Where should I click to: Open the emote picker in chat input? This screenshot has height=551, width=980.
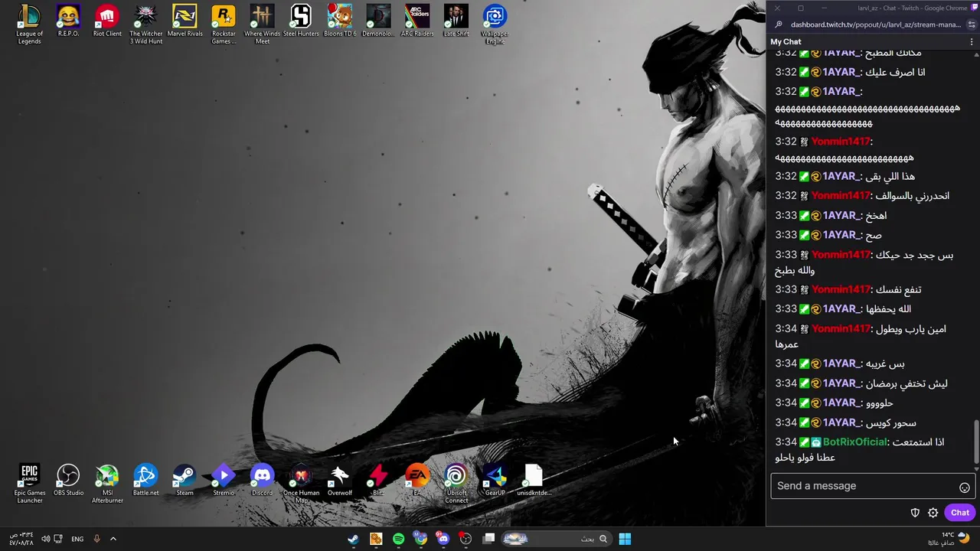[964, 487]
